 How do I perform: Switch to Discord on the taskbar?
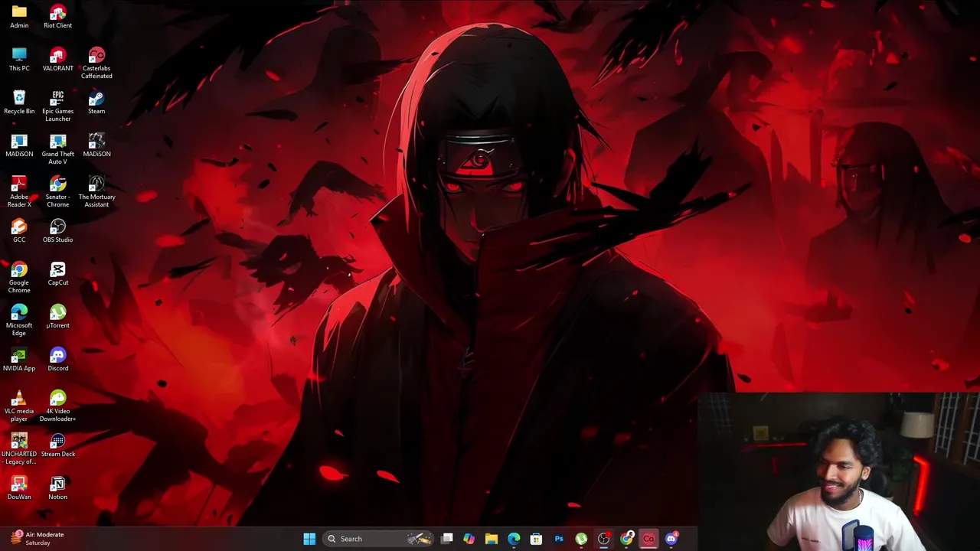click(671, 539)
